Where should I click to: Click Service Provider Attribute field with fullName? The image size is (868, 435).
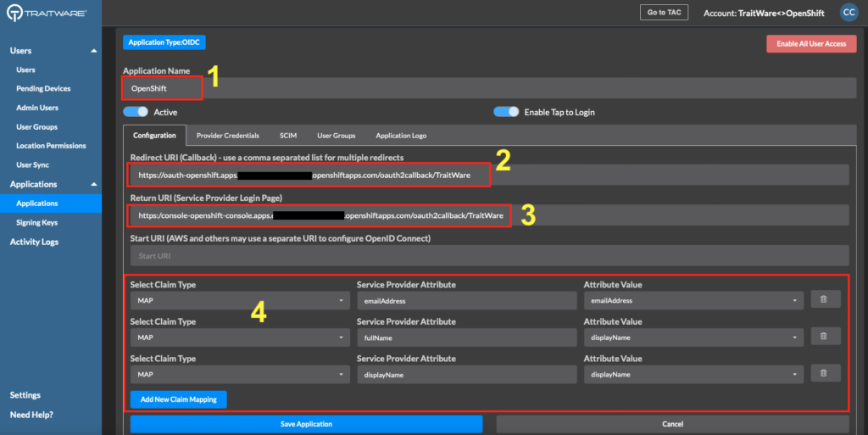(467, 337)
